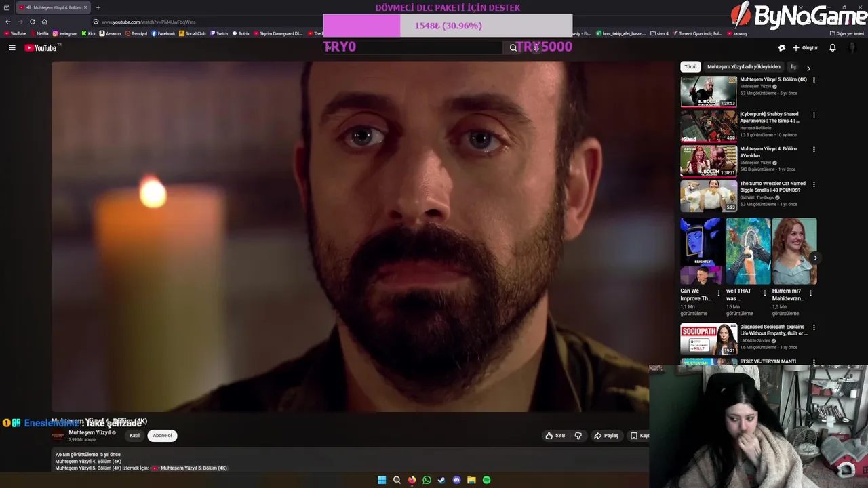The height and width of the screenshot is (488, 868).
Task: Select the Tümü filter chip
Action: coord(690,67)
